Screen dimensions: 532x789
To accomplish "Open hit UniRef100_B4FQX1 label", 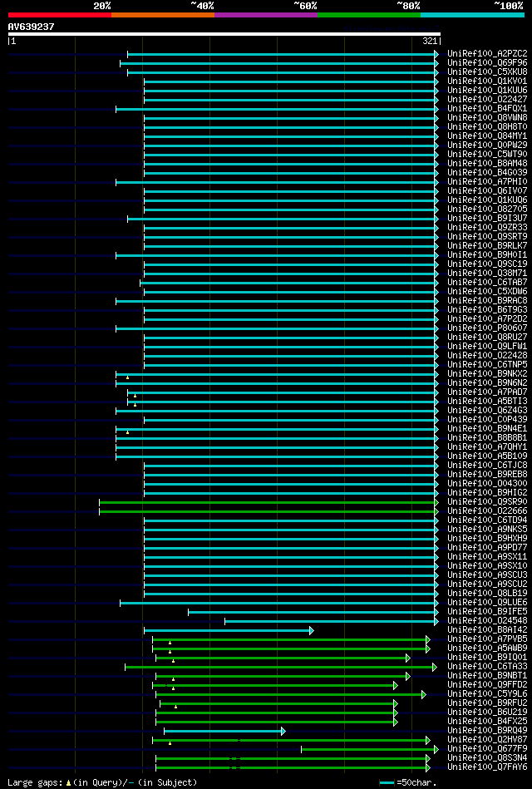I will (x=487, y=109).
